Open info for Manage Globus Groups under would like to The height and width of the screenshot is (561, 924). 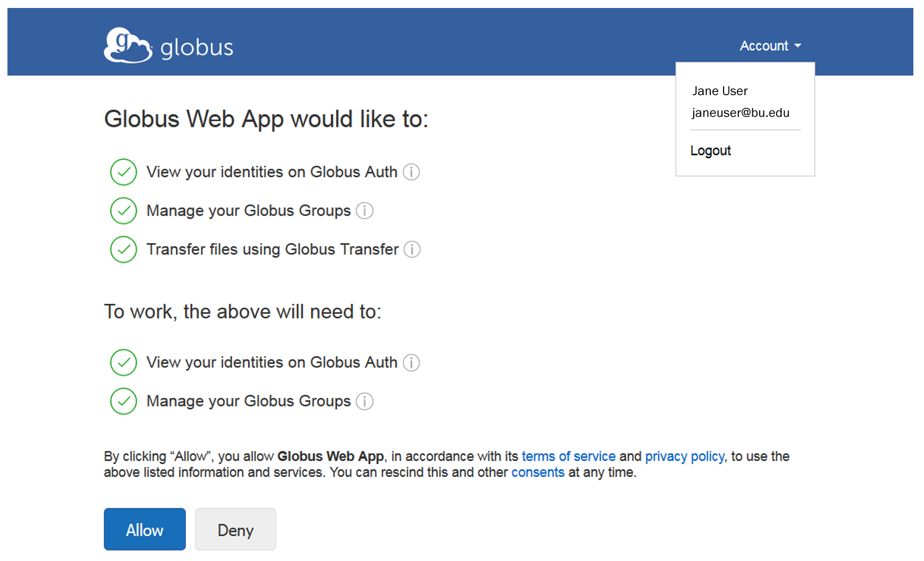coord(364,211)
